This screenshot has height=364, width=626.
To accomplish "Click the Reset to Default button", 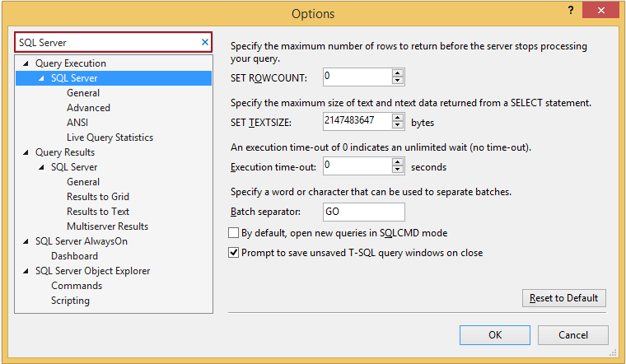I will coord(564,298).
